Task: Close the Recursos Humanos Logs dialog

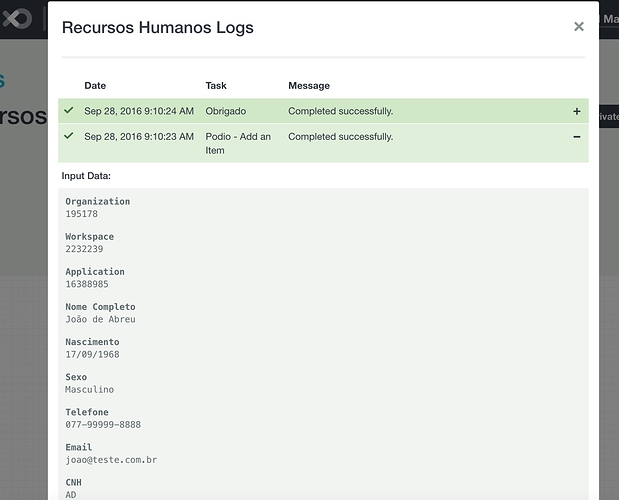Action: pyautogui.click(x=579, y=26)
